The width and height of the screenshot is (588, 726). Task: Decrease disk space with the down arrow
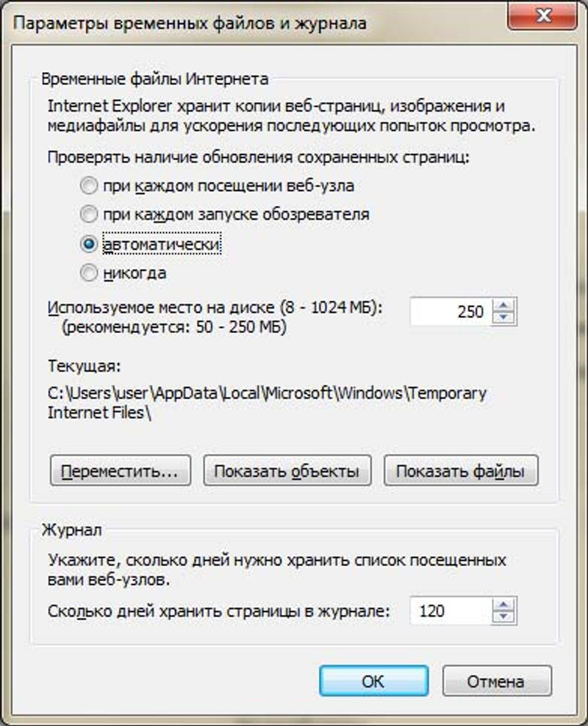click(503, 318)
